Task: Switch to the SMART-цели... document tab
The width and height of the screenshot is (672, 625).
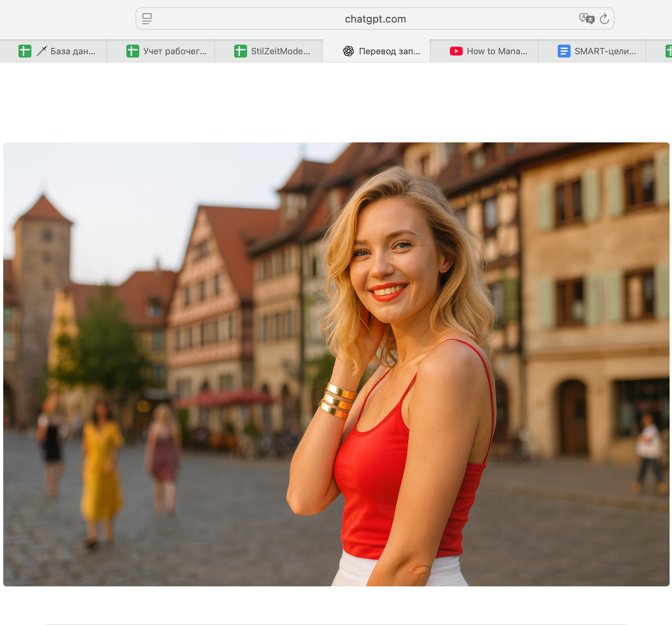Action: (592, 51)
